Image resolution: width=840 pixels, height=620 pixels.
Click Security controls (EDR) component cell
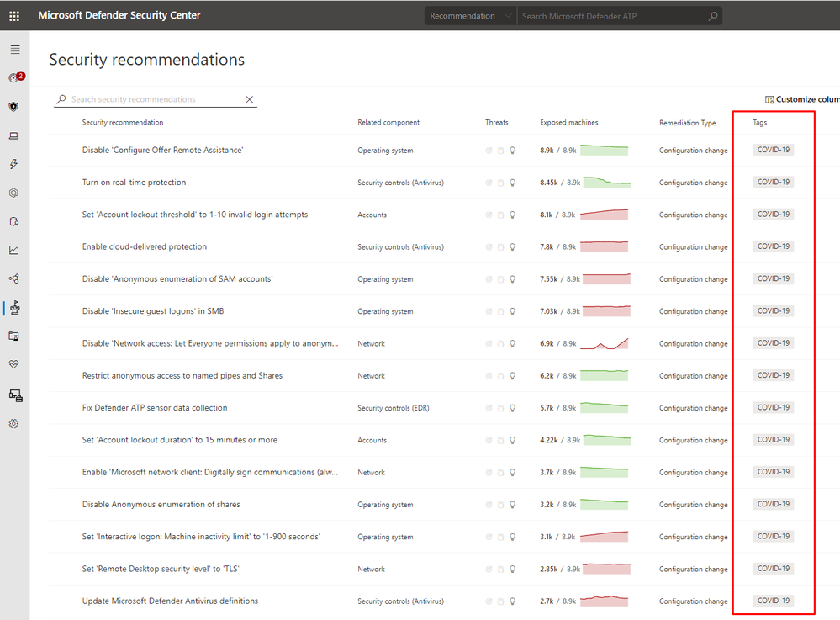tap(394, 408)
